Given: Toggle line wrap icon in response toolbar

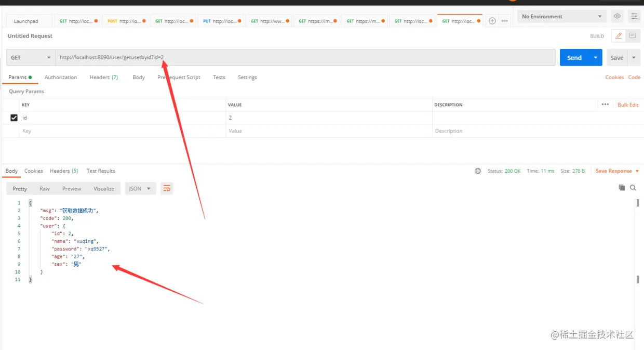Looking at the screenshot, I should pyautogui.click(x=167, y=188).
